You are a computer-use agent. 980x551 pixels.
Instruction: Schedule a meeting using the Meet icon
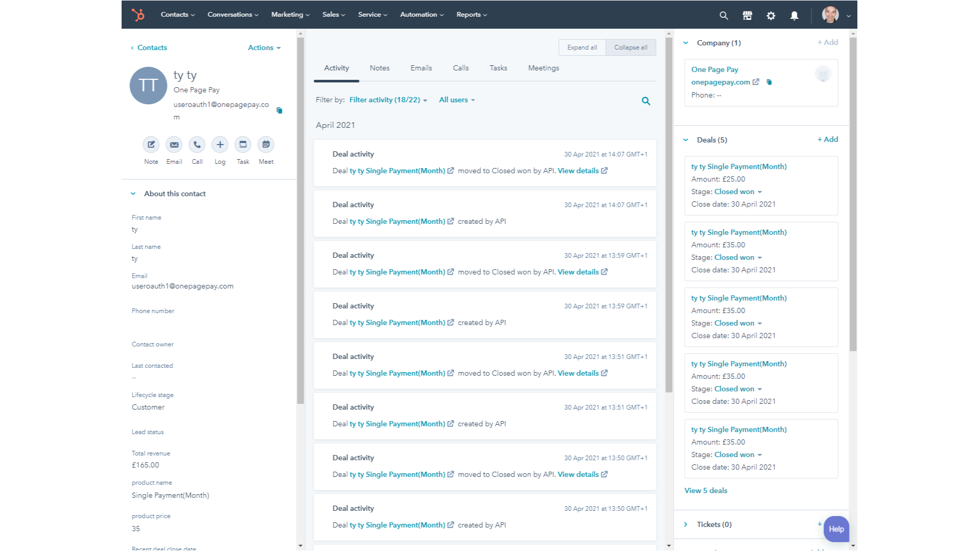click(266, 145)
